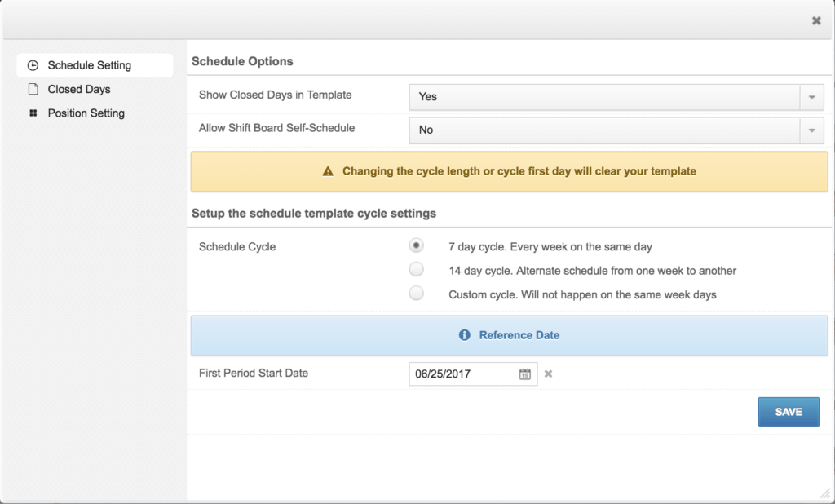
Task: Click the info icon in Reference Date banner
Action: click(x=464, y=335)
